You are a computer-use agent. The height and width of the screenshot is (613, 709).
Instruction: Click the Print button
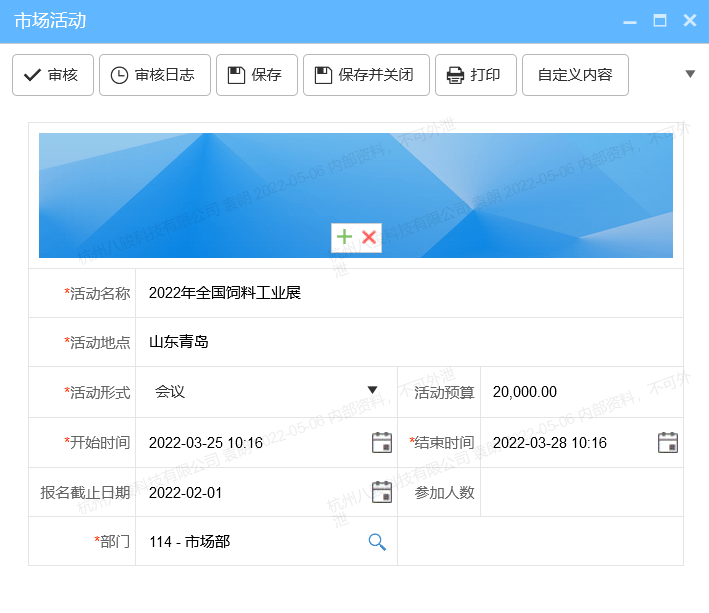[x=475, y=75]
